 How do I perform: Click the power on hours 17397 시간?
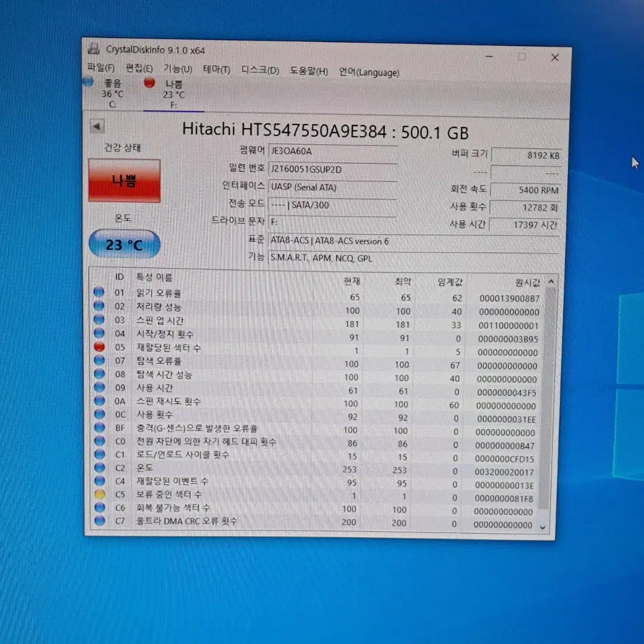(523, 224)
